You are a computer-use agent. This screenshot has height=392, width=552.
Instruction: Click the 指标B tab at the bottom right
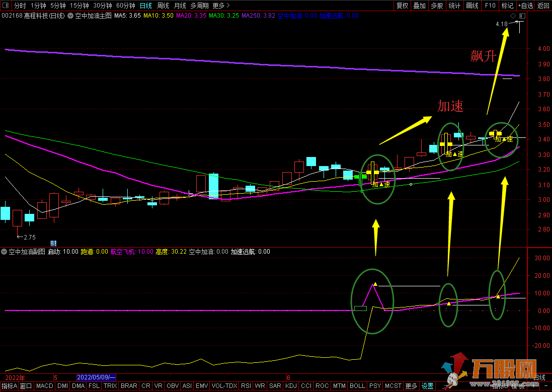click(x=500, y=386)
